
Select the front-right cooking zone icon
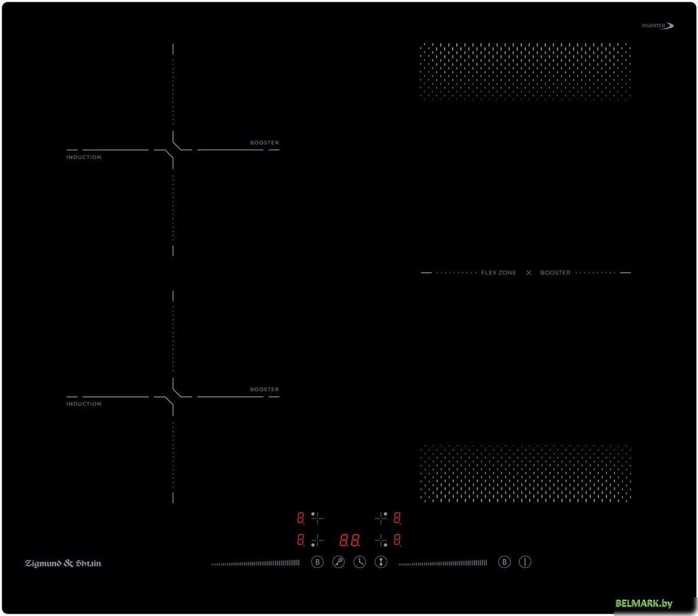(x=381, y=541)
